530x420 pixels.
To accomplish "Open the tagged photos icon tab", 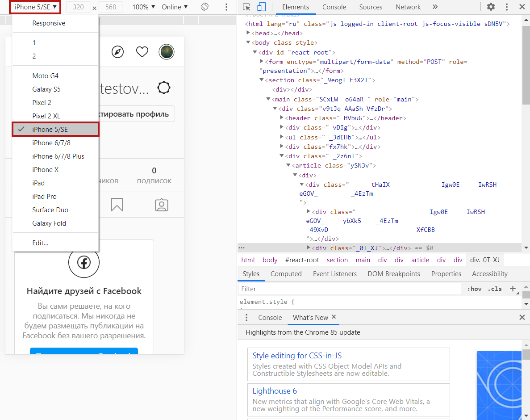I will [x=161, y=205].
